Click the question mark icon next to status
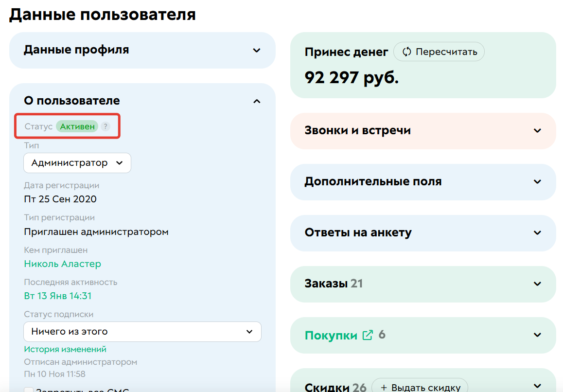Image resolution: width=563 pixels, height=392 pixels. pyautogui.click(x=106, y=126)
